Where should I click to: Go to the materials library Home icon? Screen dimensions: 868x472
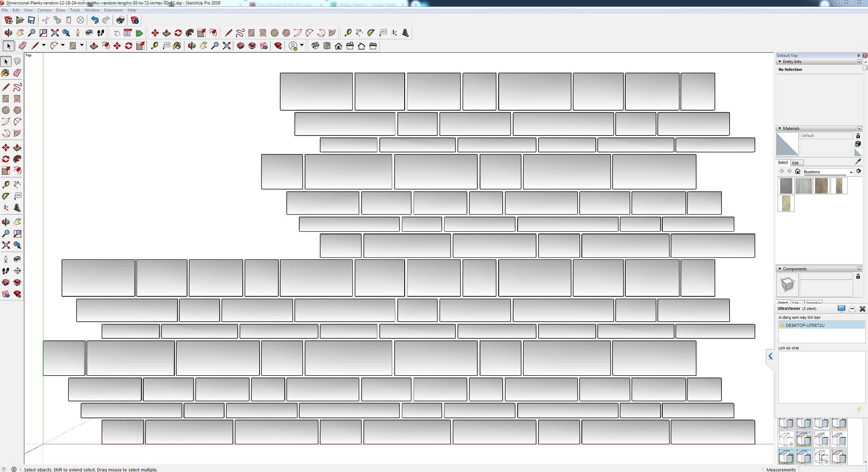point(797,172)
